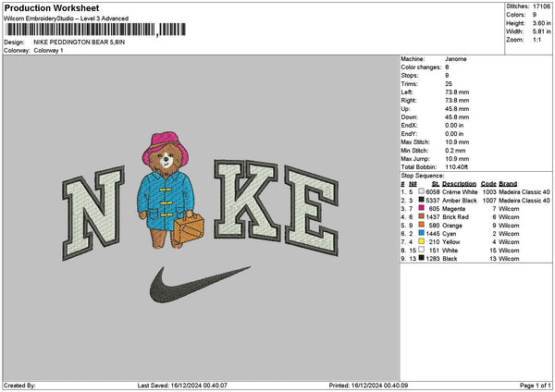Click the Machine value 'Janome'

(455, 59)
